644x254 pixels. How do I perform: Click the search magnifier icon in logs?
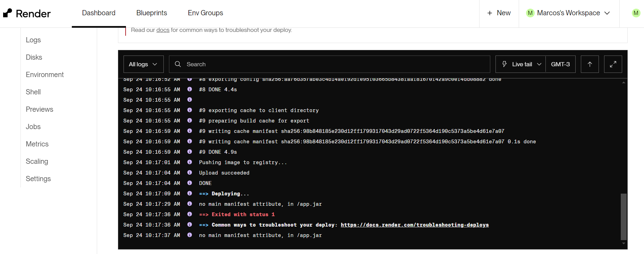click(178, 64)
